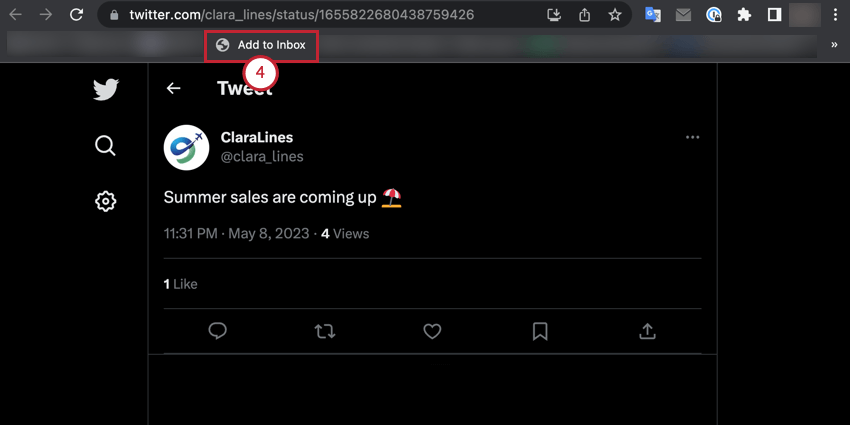The height and width of the screenshot is (425, 850).
Task: Reload the page in browser
Action: [x=76, y=15]
